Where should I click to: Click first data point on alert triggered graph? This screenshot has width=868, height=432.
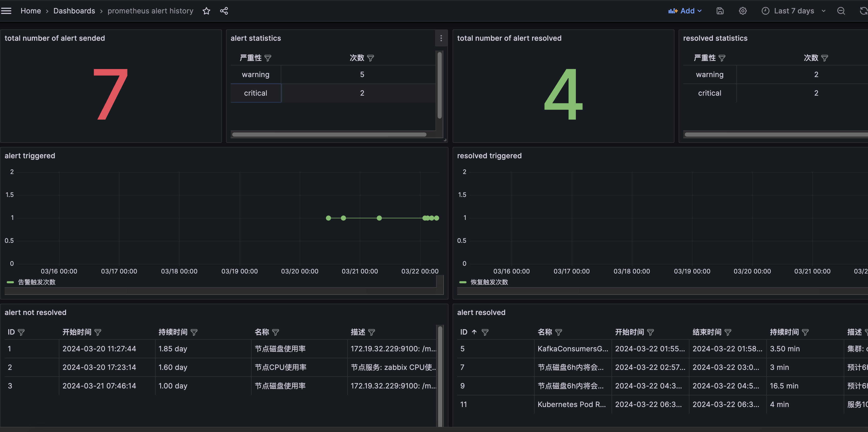click(x=328, y=218)
